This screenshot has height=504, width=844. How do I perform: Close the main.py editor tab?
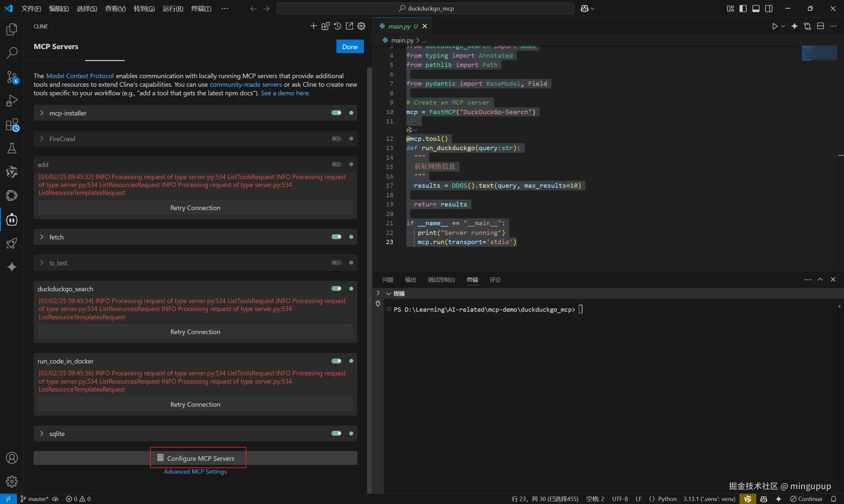click(x=424, y=26)
